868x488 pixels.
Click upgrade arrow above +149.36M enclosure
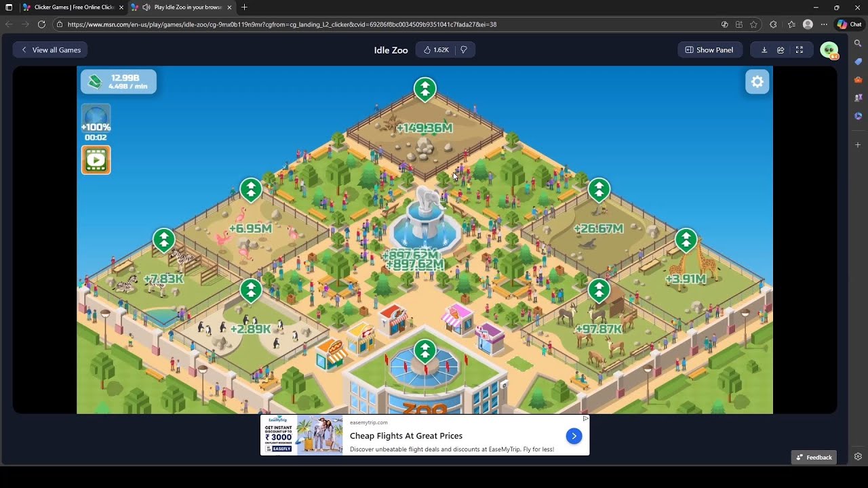425,89
